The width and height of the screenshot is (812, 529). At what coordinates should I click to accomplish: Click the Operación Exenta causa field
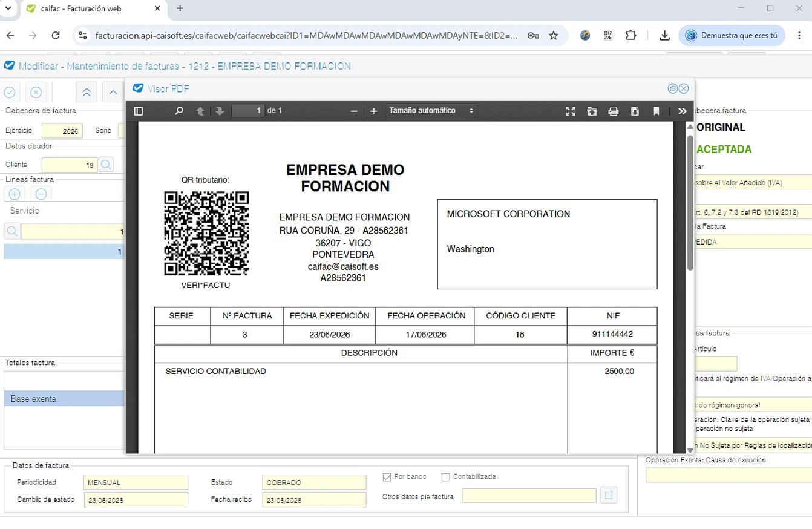pos(729,475)
